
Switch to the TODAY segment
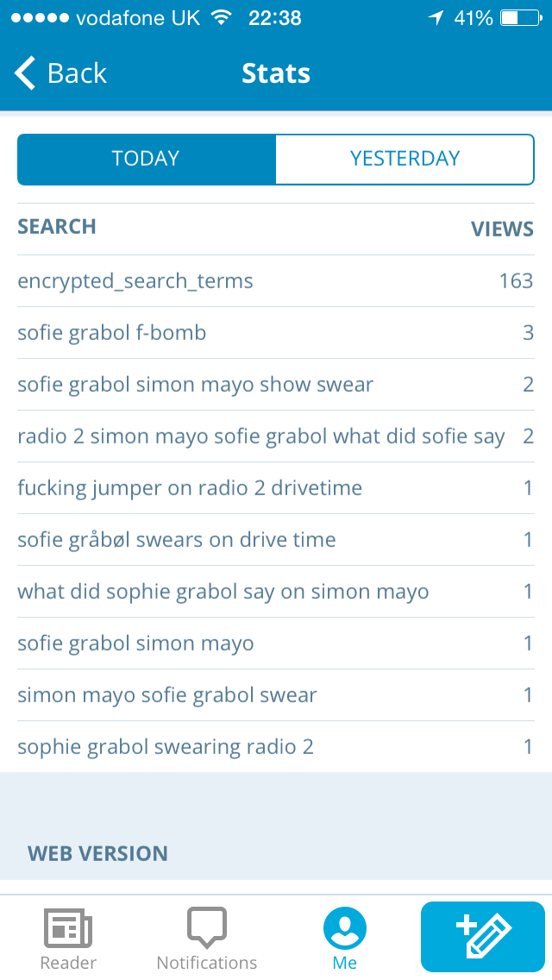(146, 159)
